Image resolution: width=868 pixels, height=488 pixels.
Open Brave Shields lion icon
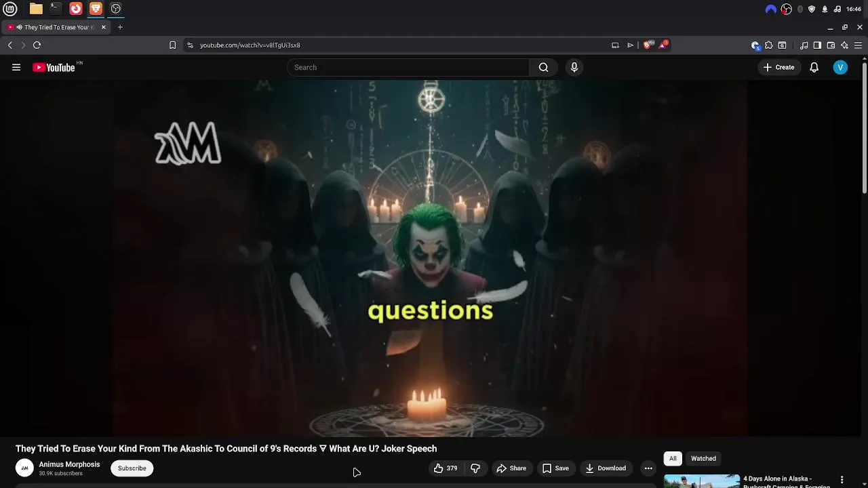(x=647, y=45)
